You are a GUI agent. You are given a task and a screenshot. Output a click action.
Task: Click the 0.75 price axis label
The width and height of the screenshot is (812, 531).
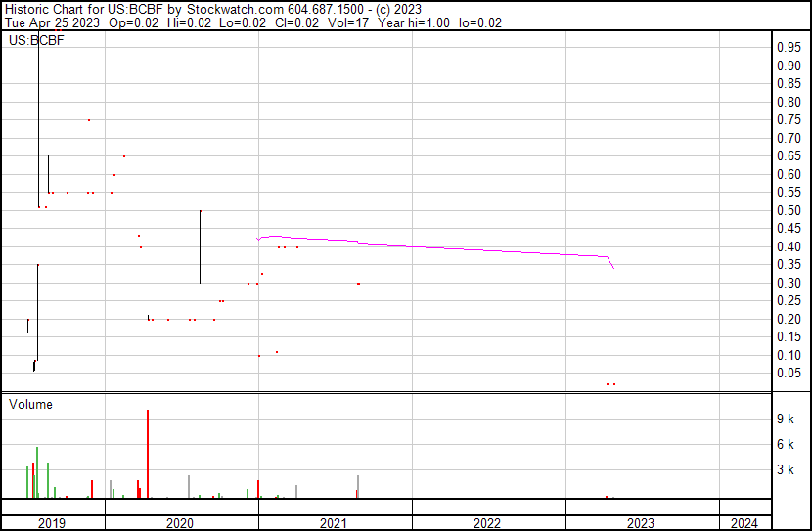(x=789, y=120)
